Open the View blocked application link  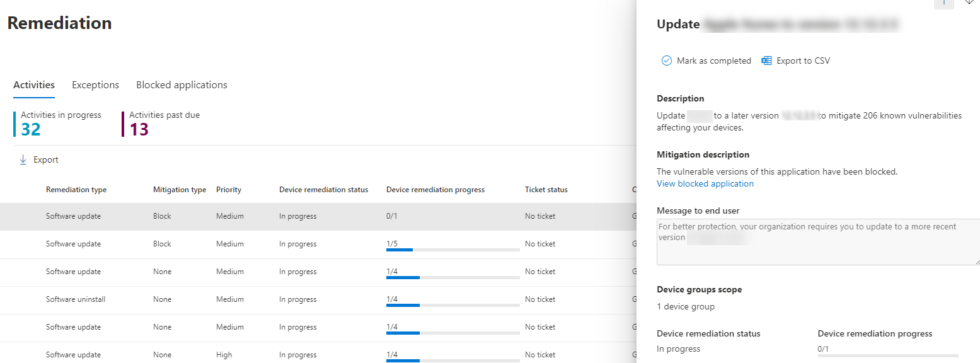pos(705,184)
